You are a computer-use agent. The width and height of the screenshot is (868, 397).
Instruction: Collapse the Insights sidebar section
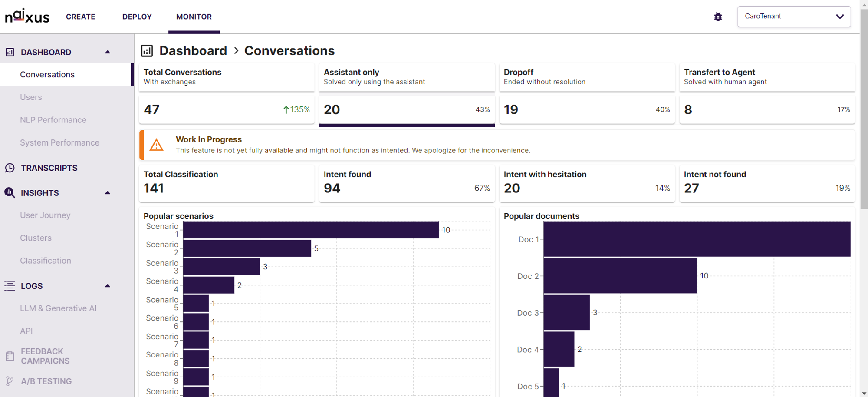pyautogui.click(x=108, y=192)
